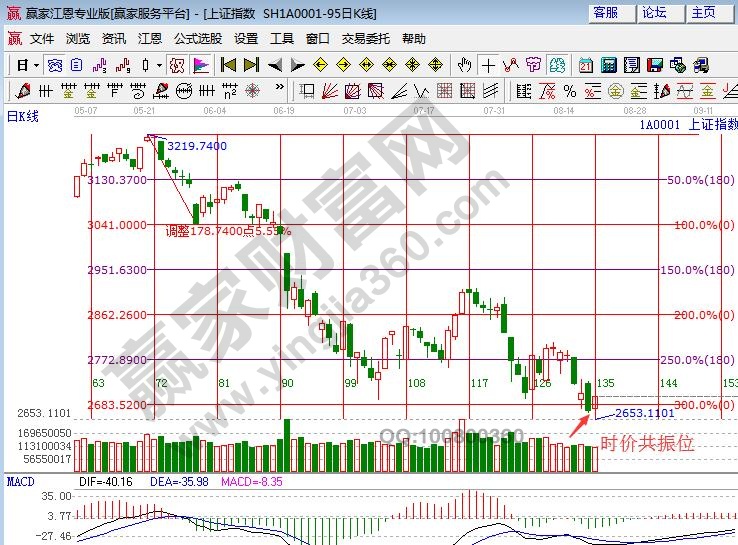Open the calculator tool
The height and width of the screenshot is (545, 738).
coord(609,65)
